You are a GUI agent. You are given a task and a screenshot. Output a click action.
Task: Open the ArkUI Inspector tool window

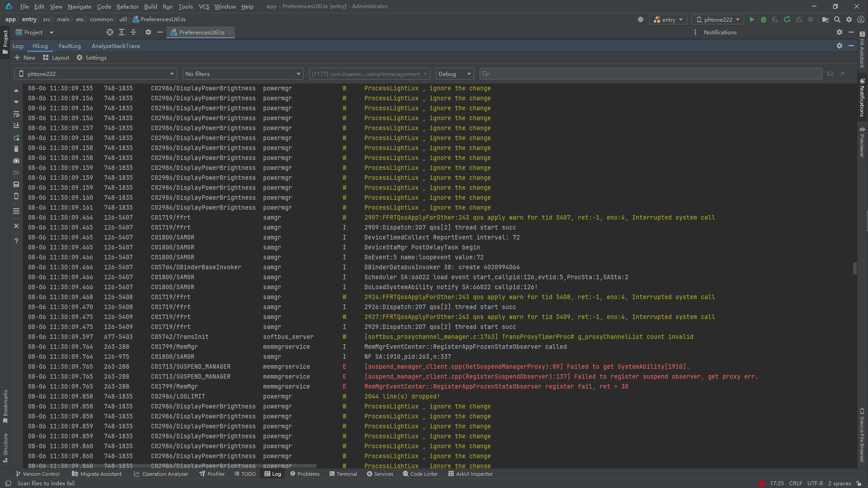click(471, 474)
